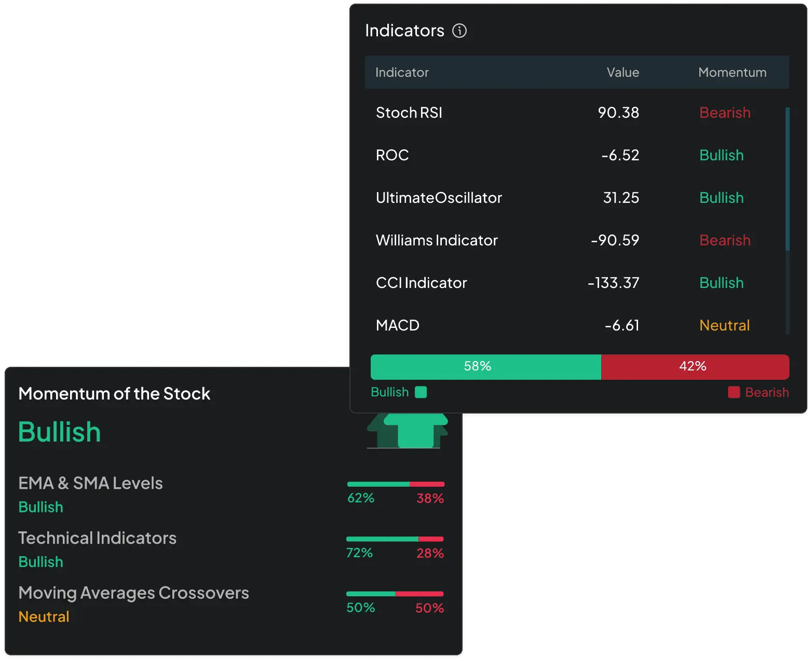Select the MACD row

pos(576,325)
